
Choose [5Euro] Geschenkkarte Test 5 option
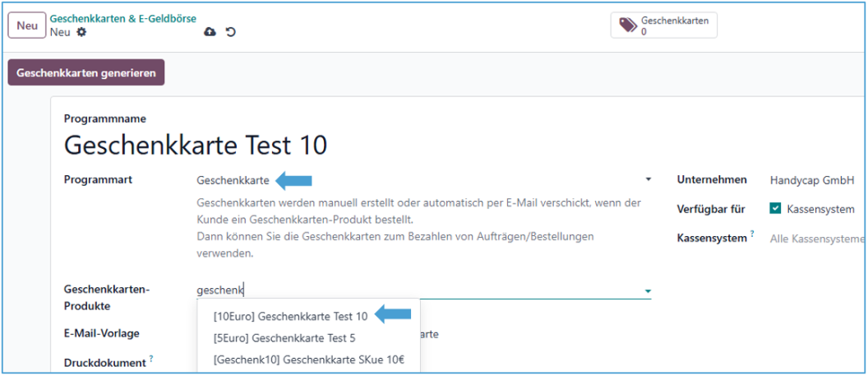[284, 338]
